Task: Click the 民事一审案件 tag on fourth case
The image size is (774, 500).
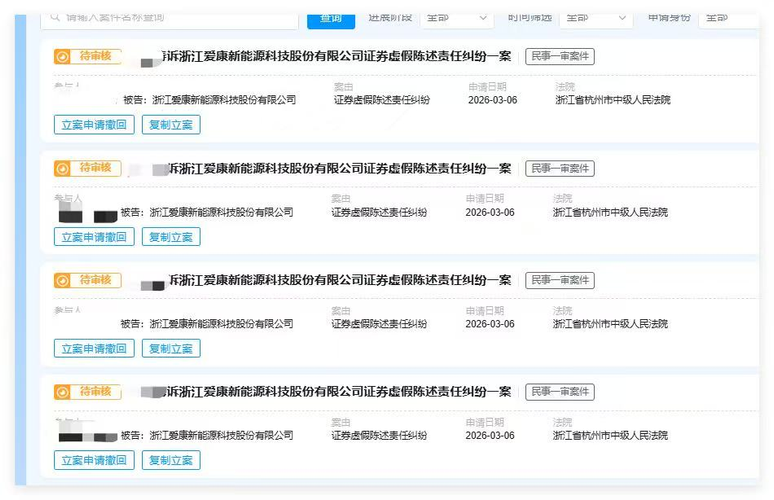Action: [x=560, y=392]
